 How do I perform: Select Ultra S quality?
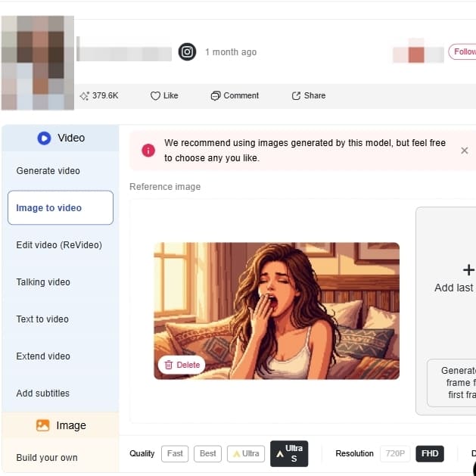pyautogui.click(x=289, y=453)
